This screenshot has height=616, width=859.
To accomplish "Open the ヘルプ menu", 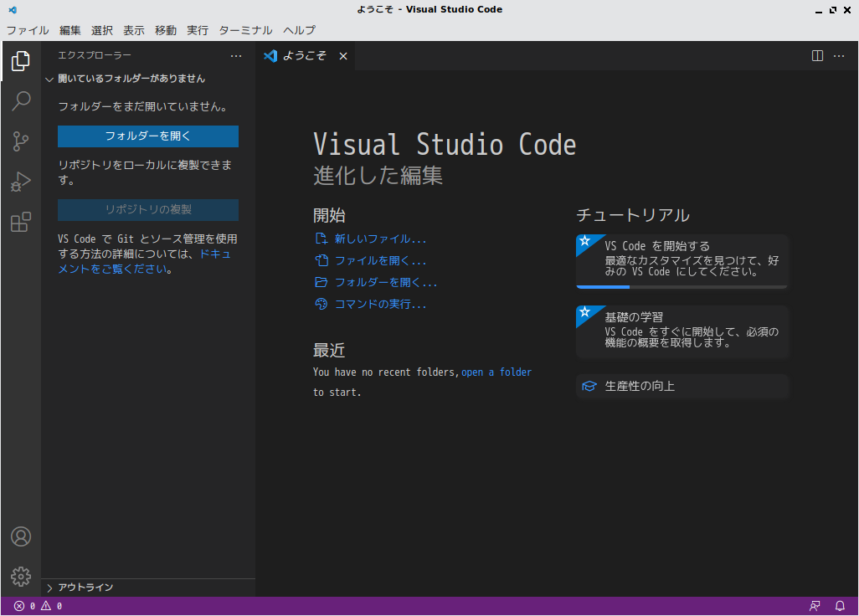I will click(299, 30).
